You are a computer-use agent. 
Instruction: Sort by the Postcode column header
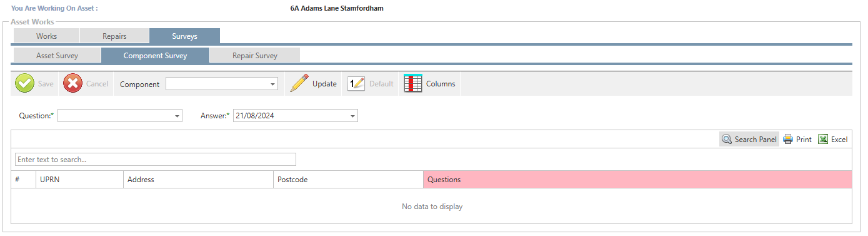point(348,180)
